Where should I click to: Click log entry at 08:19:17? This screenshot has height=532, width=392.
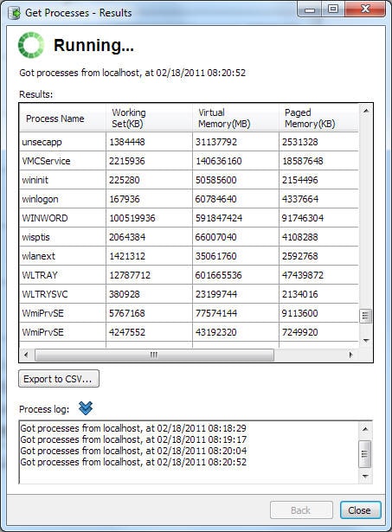tap(133, 439)
